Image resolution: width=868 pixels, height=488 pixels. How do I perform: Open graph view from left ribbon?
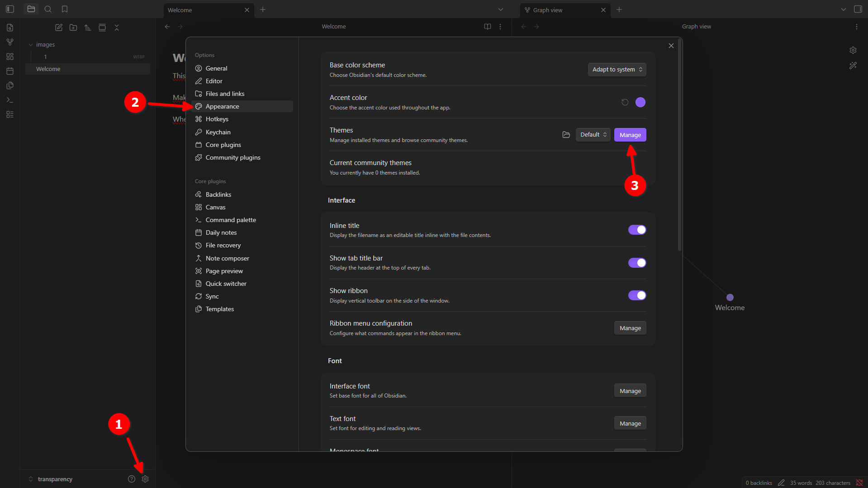(x=10, y=42)
